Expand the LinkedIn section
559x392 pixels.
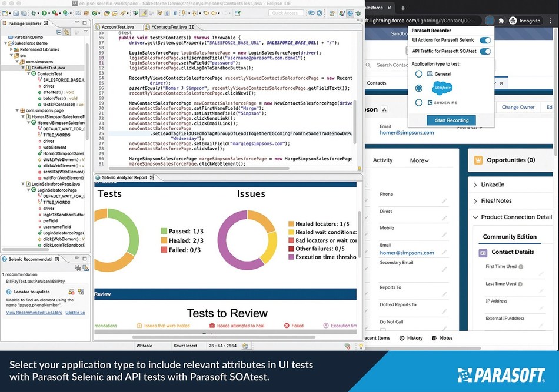475,185
